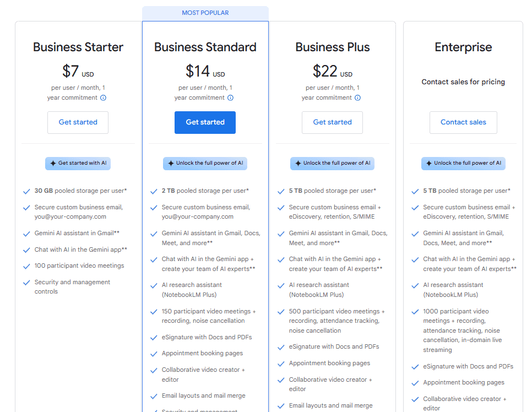Viewport: 532px width, 412px height.
Task: Click checkmark beside 2 TB pooled storage
Action: [154, 192]
